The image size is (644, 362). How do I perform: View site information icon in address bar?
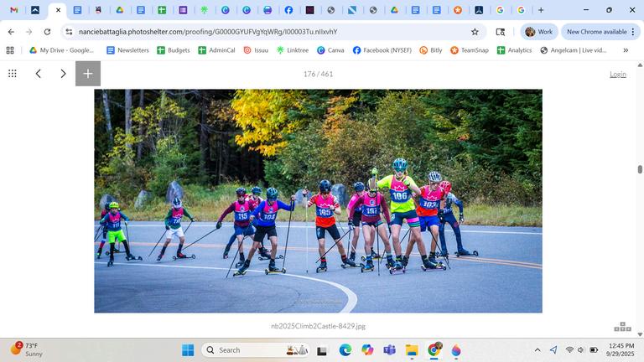coord(69,32)
